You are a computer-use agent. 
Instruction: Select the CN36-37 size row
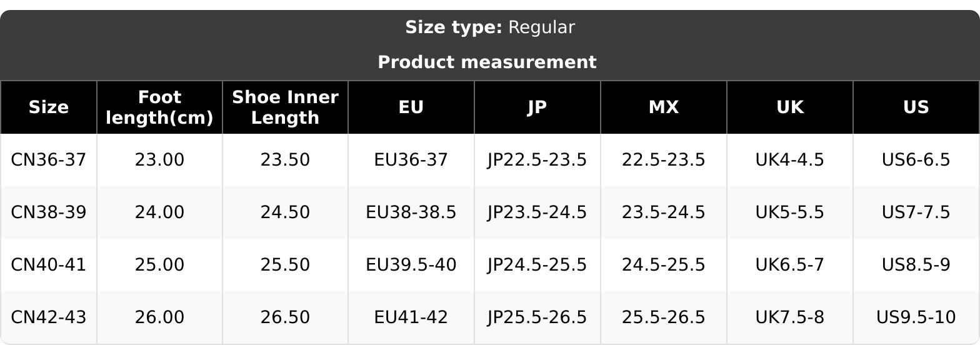(48, 160)
